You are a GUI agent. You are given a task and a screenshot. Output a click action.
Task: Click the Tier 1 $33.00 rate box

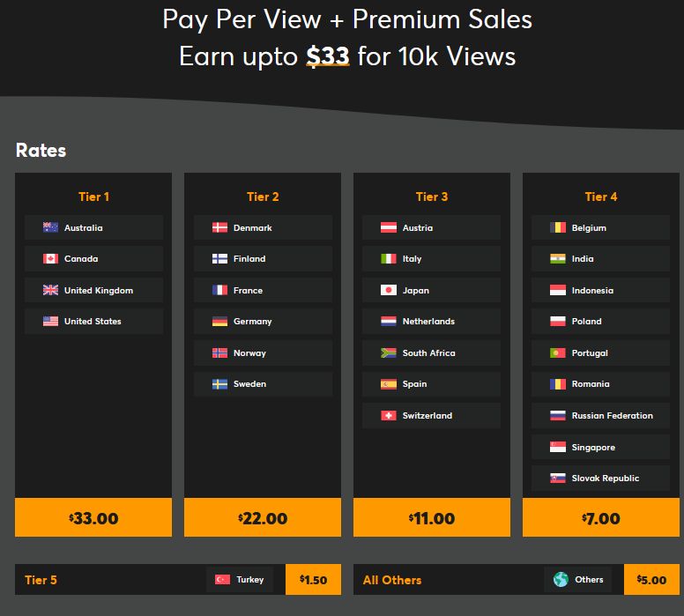[x=93, y=517]
